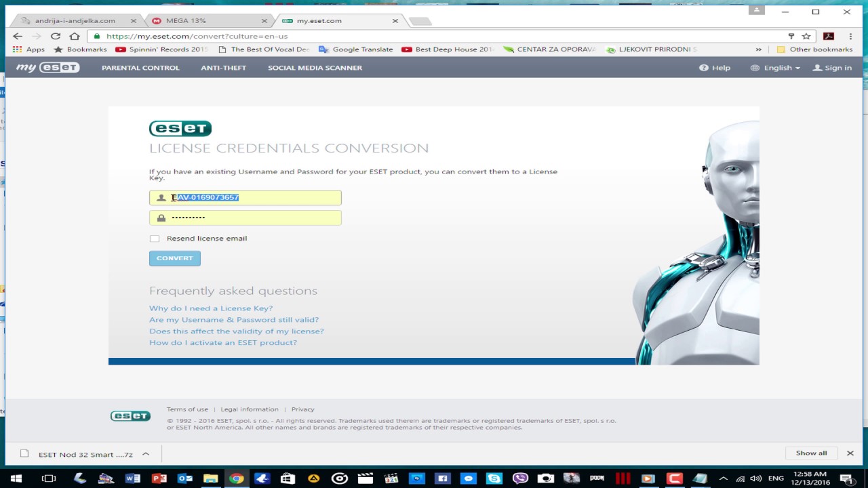Open the Apps shortcut in bookmarks bar
This screenshot has width=868, height=488.
click(28, 49)
